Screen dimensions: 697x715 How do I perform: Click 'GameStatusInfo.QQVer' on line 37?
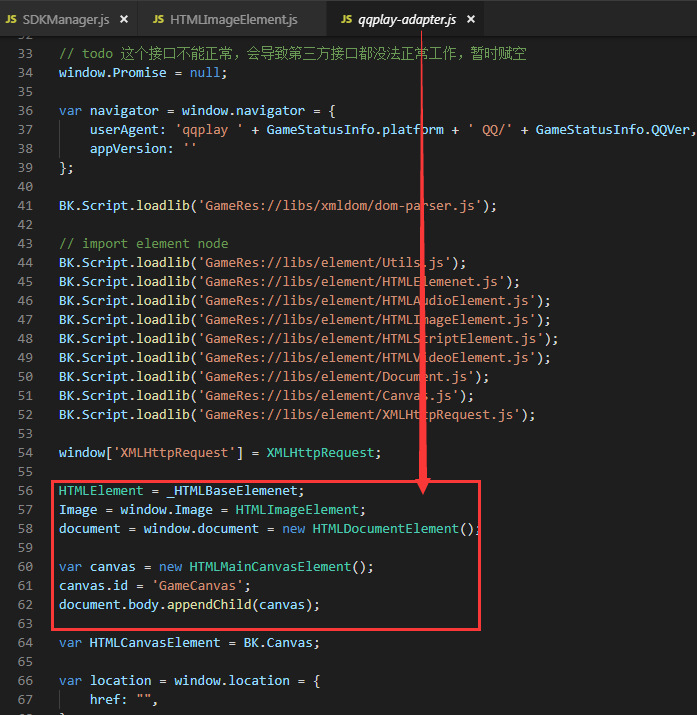613,130
